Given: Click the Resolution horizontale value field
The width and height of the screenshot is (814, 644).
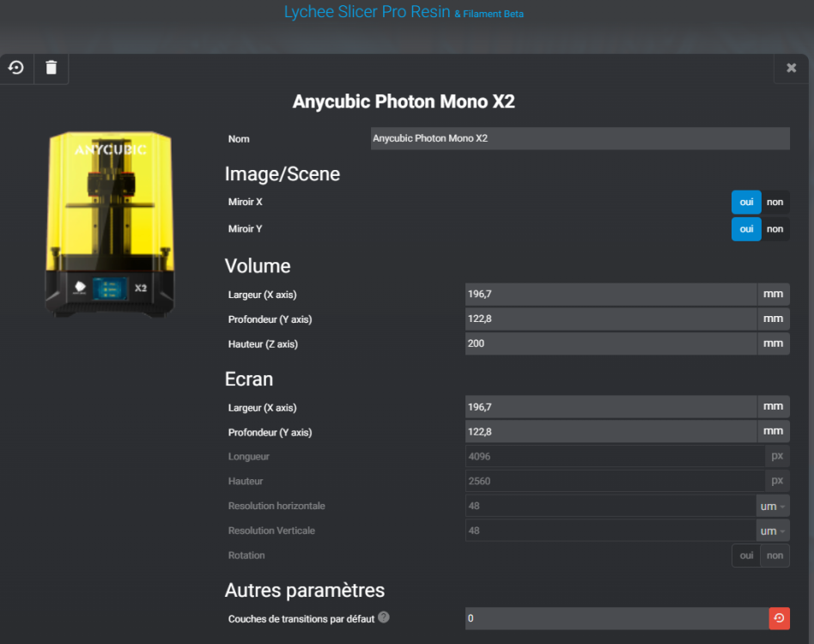Looking at the screenshot, I should 610,506.
